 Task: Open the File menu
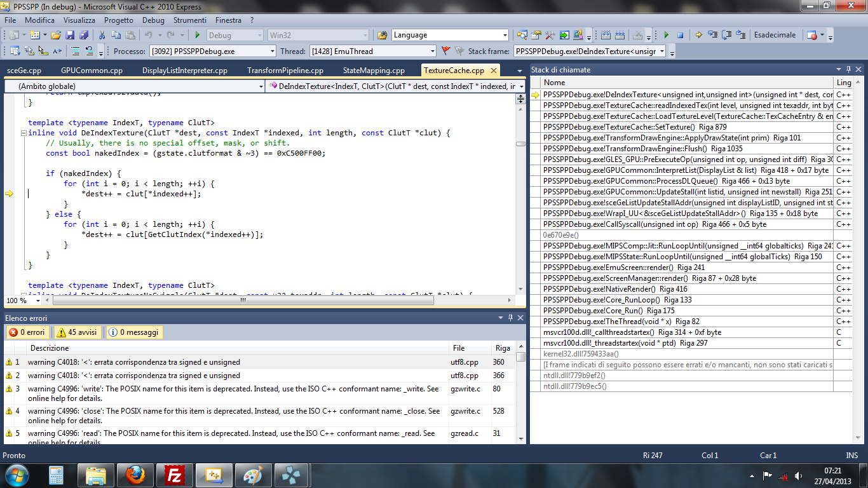(x=10, y=20)
